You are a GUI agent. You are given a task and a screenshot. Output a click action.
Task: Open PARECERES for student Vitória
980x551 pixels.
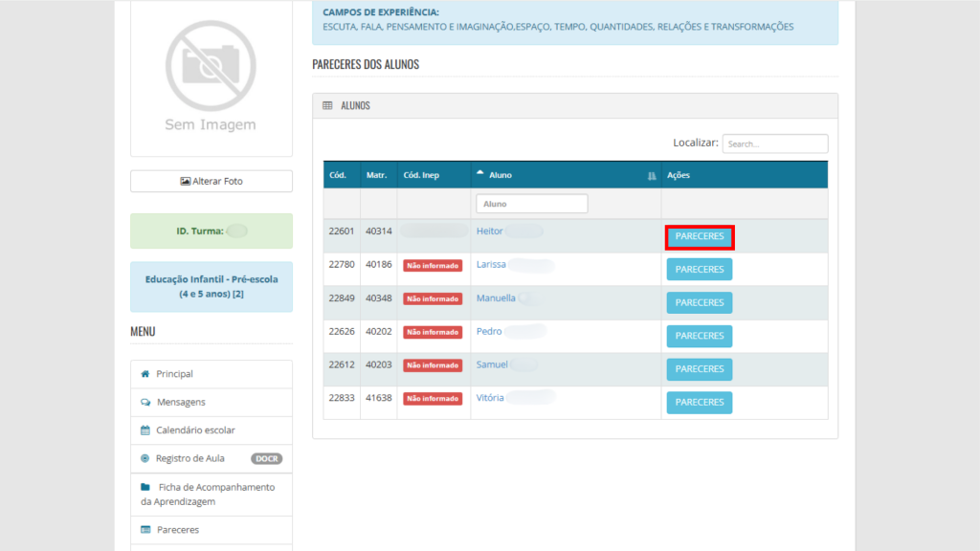click(700, 403)
